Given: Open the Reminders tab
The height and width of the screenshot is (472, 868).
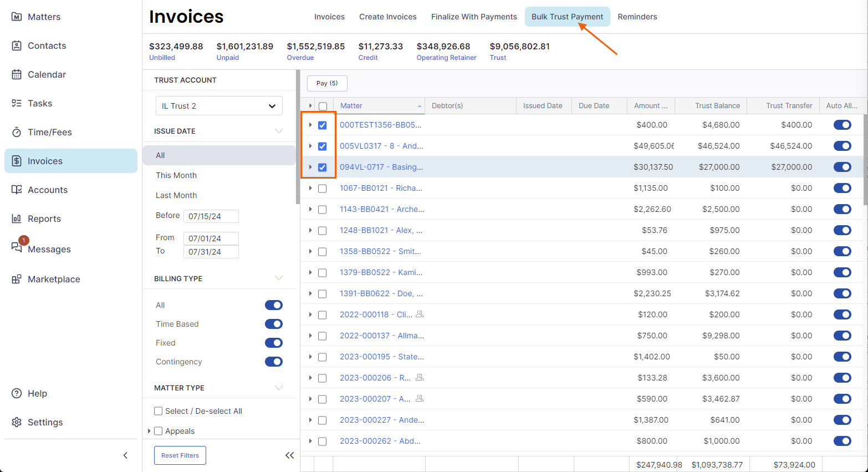Looking at the screenshot, I should (637, 17).
